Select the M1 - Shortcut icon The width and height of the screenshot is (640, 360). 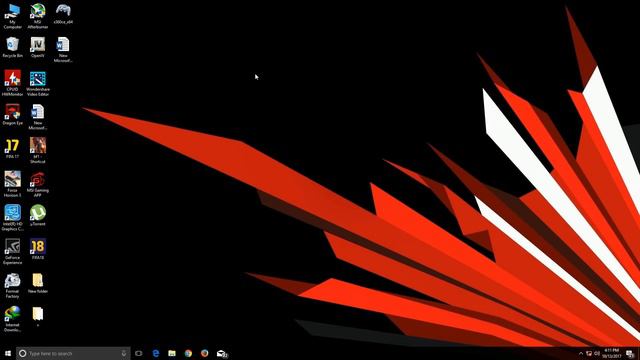tap(38, 151)
